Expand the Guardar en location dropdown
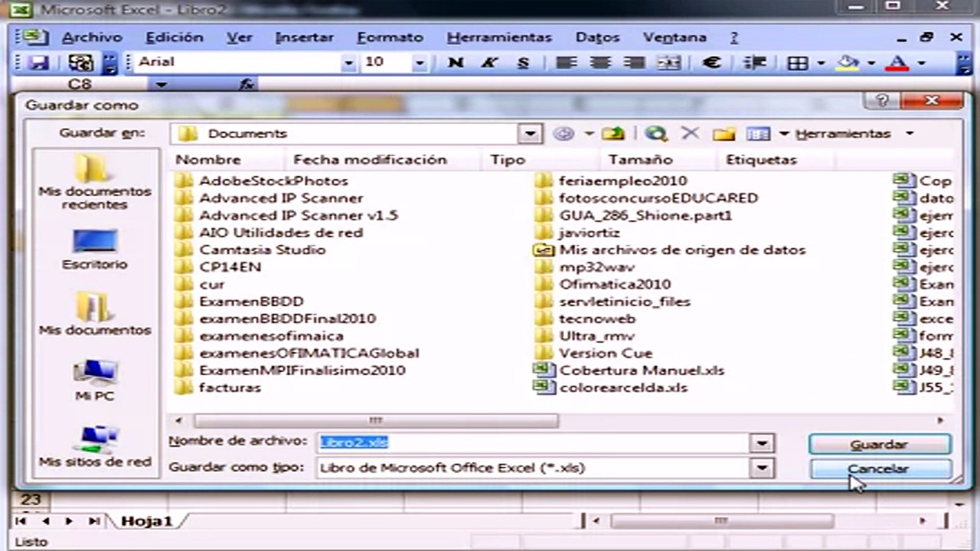 [530, 134]
